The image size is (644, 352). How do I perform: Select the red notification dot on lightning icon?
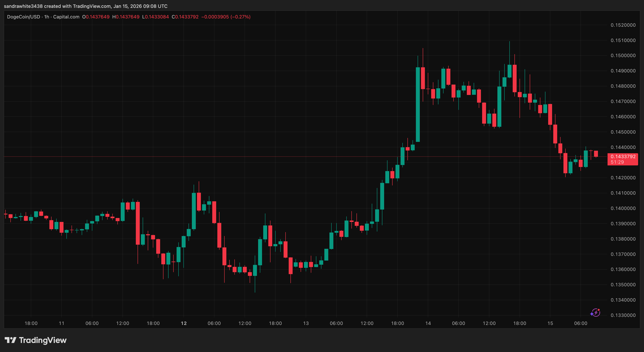tap(598, 310)
